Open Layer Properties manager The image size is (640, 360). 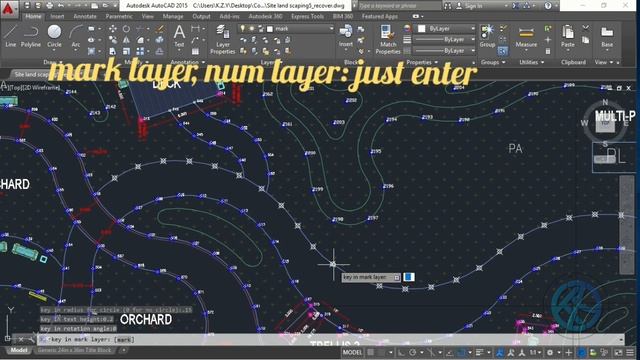(x=222, y=39)
